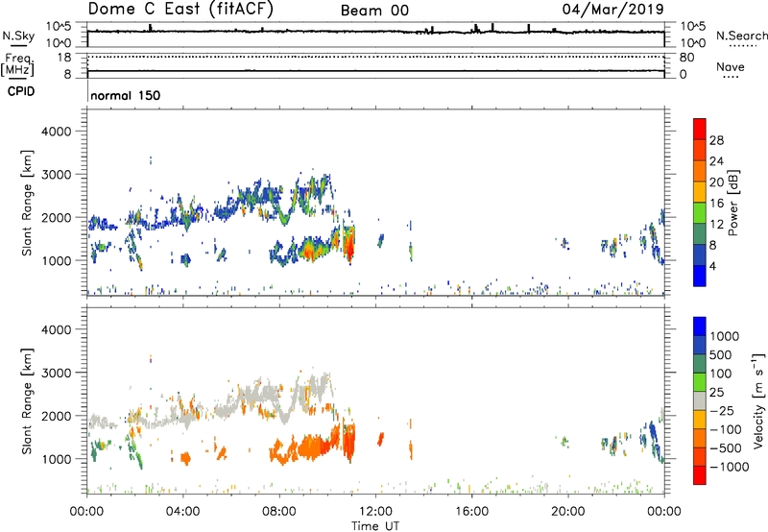Image resolution: width=768 pixels, height=532 pixels.
Task: Click the "-500" value on velocity colorbar
Action: tap(726, 448)
